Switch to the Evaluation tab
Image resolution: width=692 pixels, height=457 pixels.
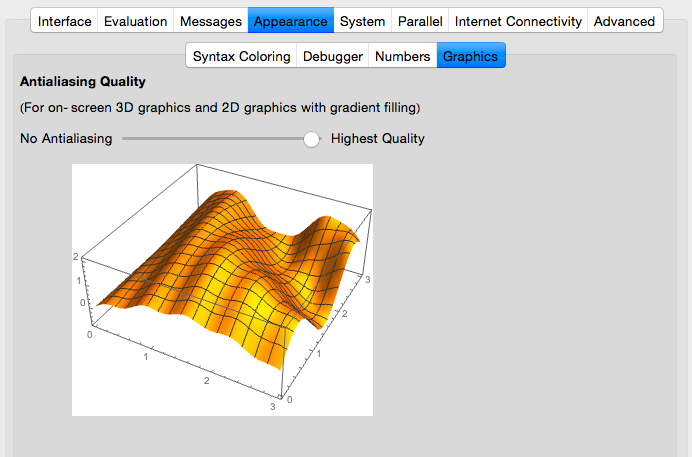pyautogui.click(x=135, y=21)
